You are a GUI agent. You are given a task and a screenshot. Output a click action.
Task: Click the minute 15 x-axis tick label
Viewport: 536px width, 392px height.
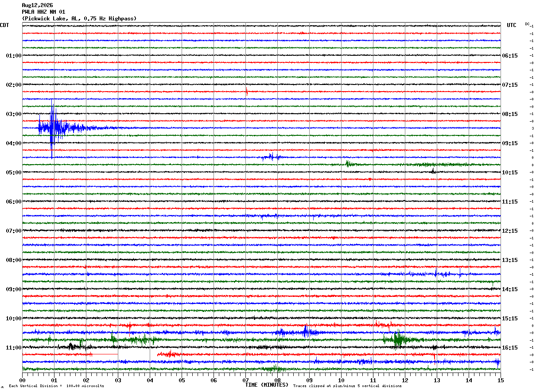(x=501, y=380)
